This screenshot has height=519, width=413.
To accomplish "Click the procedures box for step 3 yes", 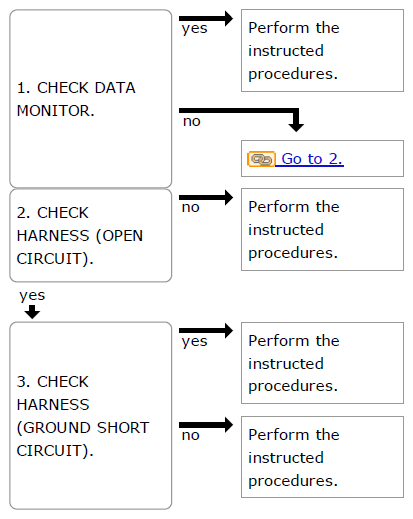I will (x=322, y=363).
